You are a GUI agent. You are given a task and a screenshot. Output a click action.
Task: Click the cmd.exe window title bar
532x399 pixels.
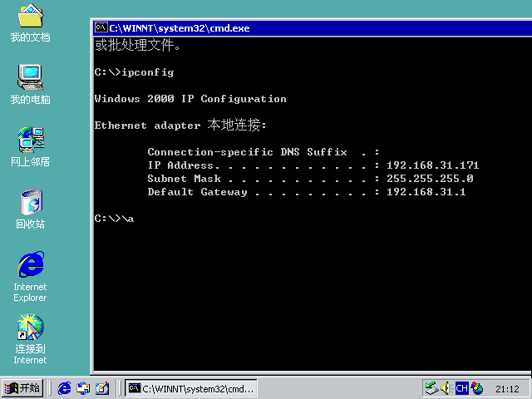click(313, 27)
